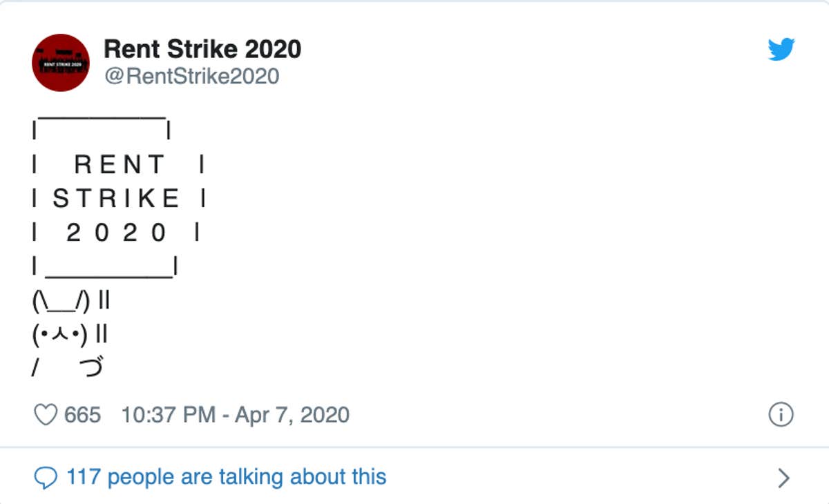Screen dimensions: 829x504
Task: Open the info (i) icon on the tweet
Action: pos(781,414)
